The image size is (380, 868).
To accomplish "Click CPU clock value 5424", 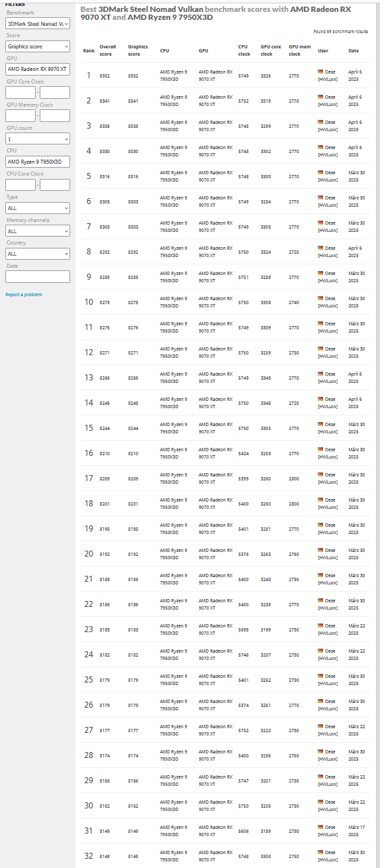I will pyautogui.click(x=244, y=453).
